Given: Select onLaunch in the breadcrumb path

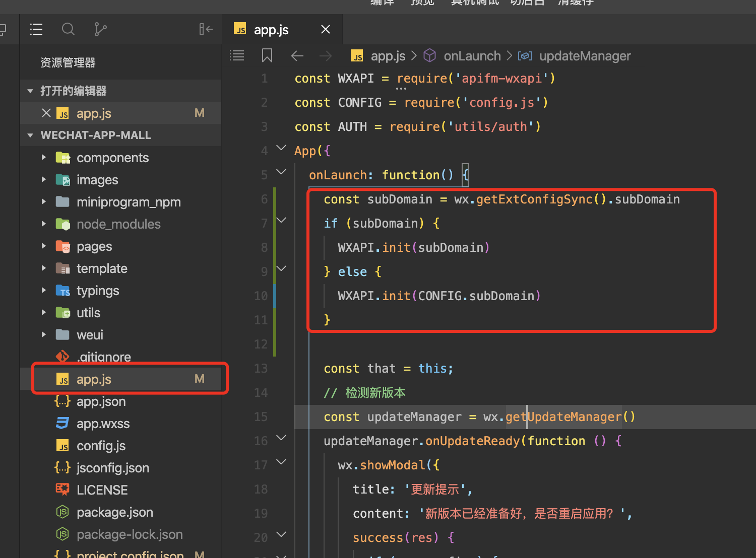Looking at the screenshot, I should [x=472, y=56].
